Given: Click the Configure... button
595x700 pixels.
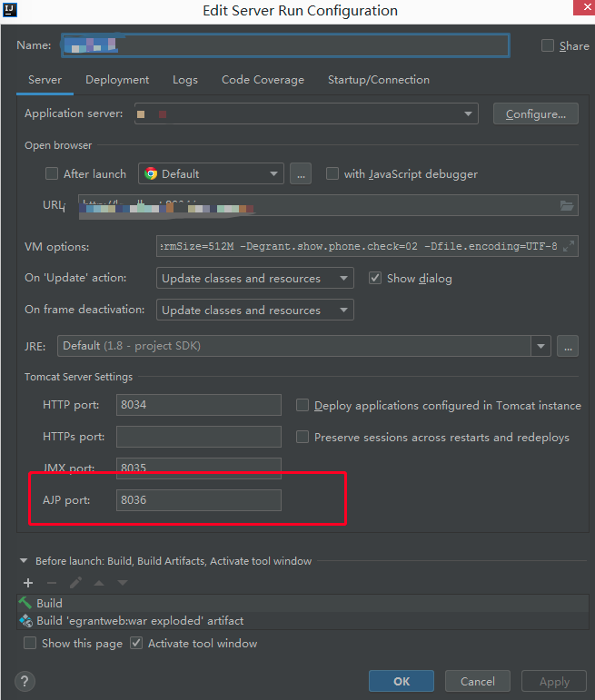Looking at the screenshot, I should click(536, 113).
